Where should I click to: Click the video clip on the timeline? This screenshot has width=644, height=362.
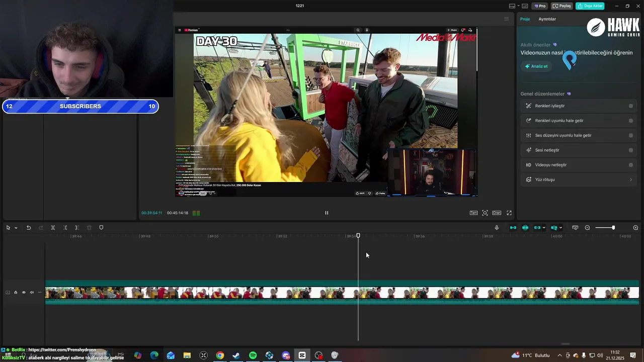point(342,293)
